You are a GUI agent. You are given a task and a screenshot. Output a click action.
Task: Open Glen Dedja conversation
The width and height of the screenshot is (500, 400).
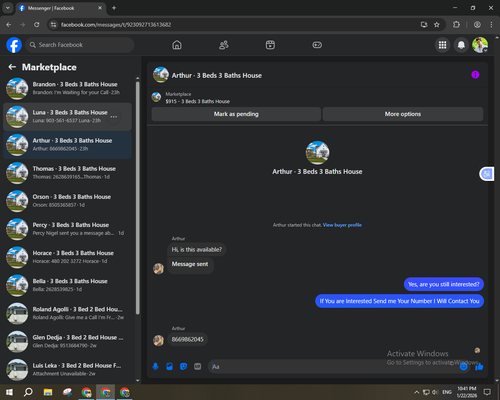(67, 341)
